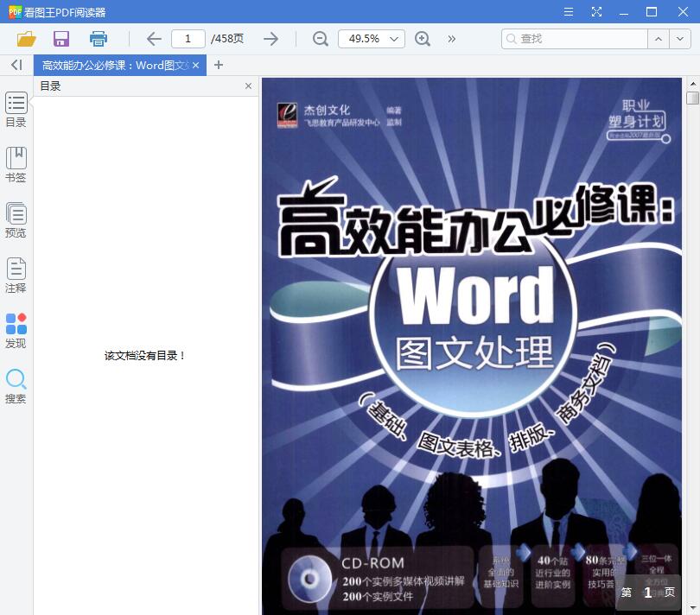The width and height of the screenshot is (700, 615).
Task: Maximize the PDF reader window
Action: tap(652, 11)
